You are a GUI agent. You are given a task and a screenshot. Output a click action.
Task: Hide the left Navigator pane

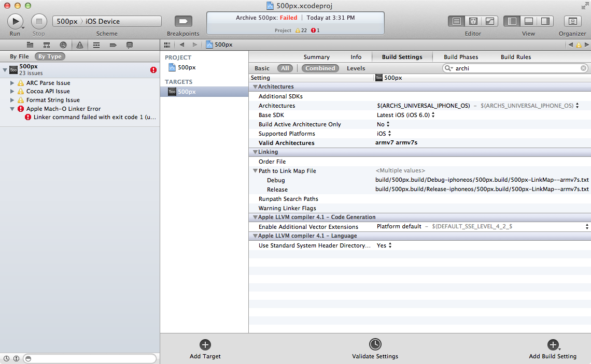point(512,21)
